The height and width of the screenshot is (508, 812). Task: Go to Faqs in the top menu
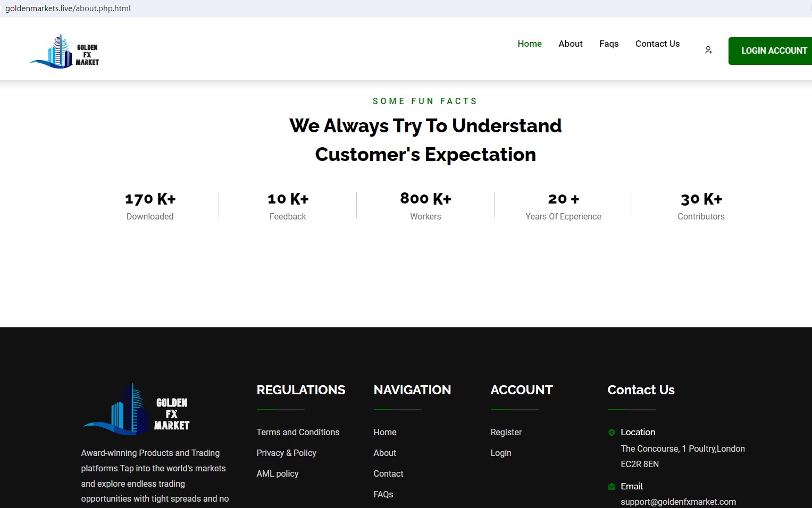coord(609,44)
